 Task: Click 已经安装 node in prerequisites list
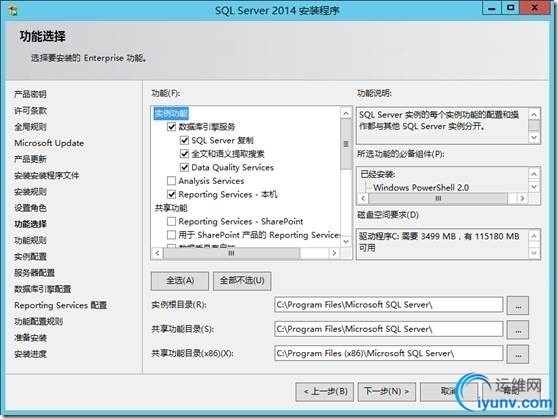378,174
